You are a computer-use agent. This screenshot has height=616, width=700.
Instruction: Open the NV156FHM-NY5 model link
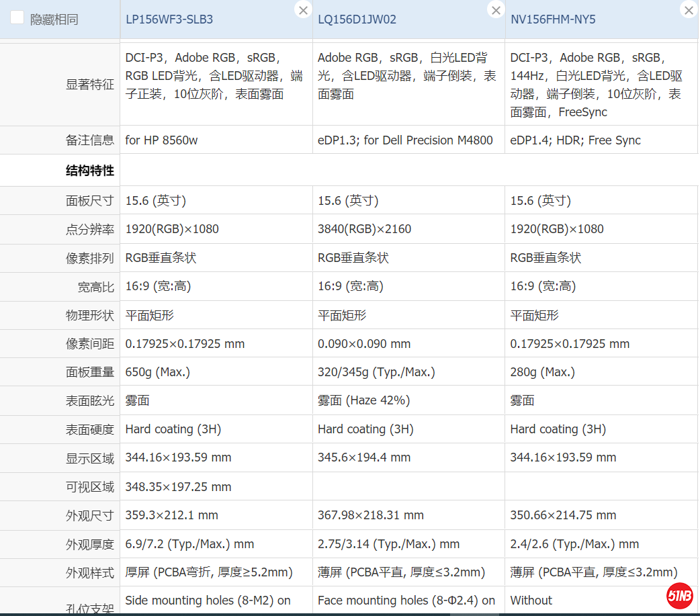pos(553,19)
